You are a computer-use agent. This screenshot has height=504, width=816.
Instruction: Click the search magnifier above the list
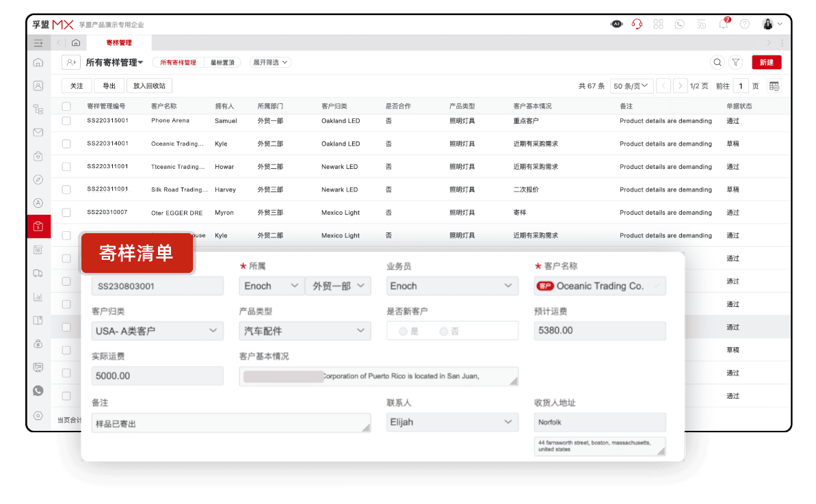click(x=718, y=62)
